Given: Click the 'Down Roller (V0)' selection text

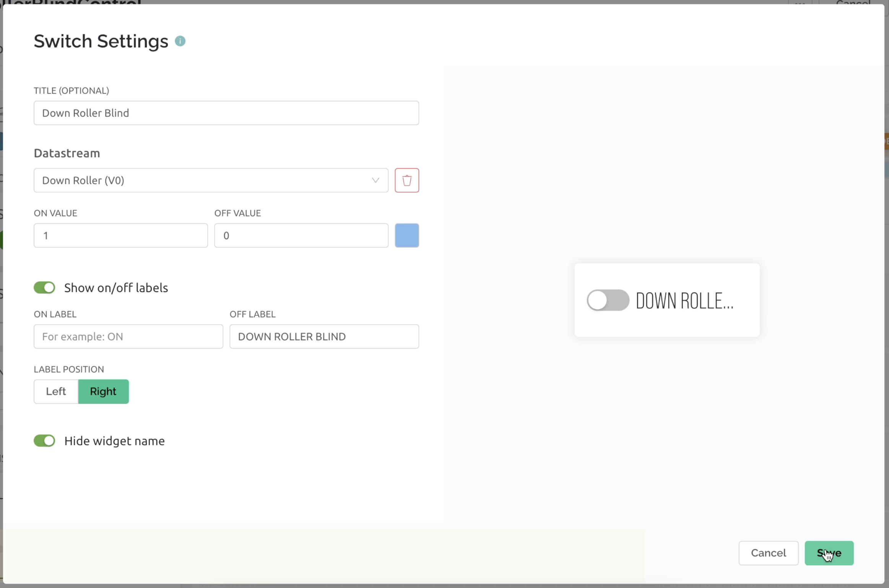Looking at the screenshot, I should click(83, 180).
